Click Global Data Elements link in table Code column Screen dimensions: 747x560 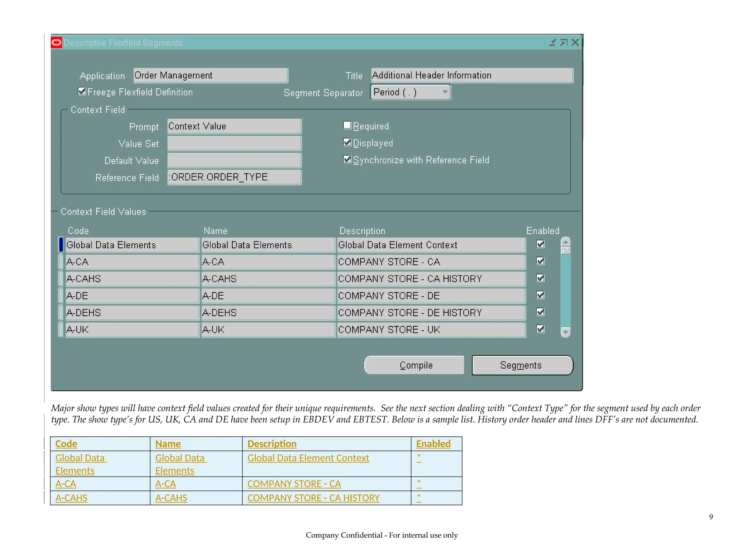pos(81,464)
